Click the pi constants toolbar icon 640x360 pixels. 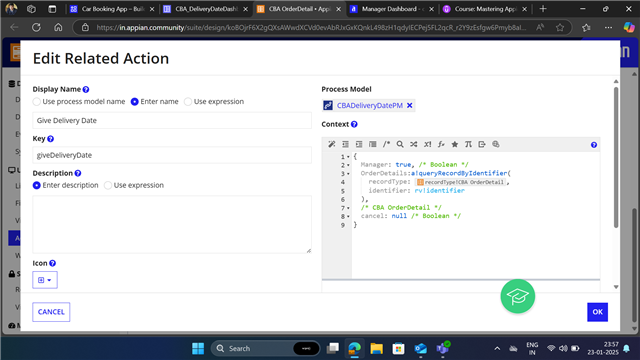(468, 144)
